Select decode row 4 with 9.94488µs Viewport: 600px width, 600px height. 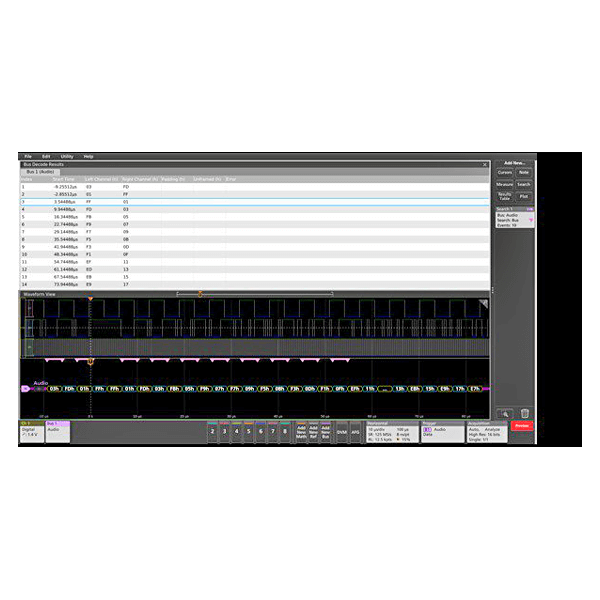[x=255, y=209]
